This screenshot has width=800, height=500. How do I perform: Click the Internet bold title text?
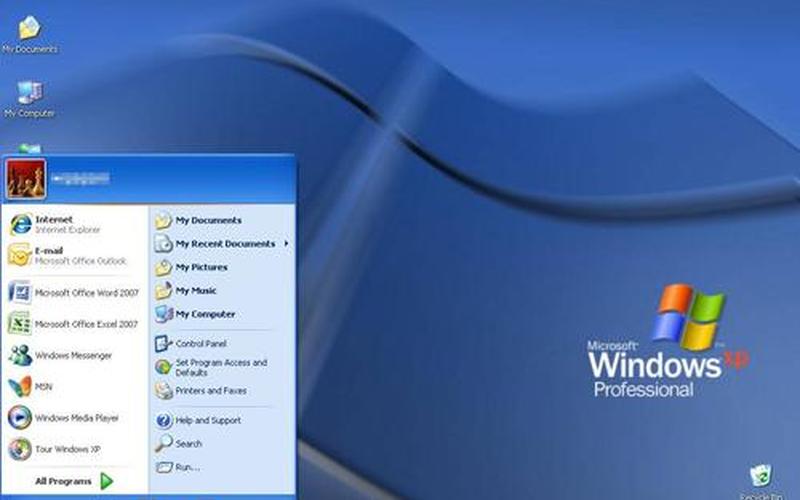[x=54, y=220]
